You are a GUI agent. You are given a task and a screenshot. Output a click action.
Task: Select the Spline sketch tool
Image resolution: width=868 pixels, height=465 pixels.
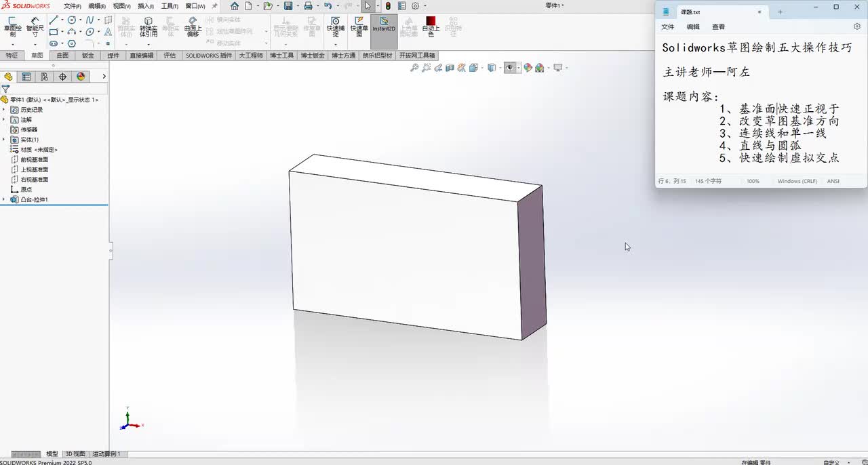click(x=90, y=20)
